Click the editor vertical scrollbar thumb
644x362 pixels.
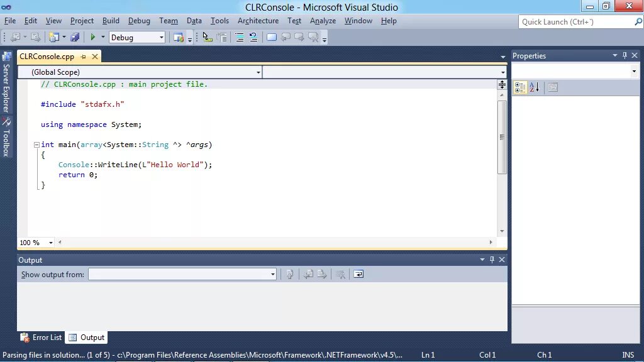coord(502,137)
